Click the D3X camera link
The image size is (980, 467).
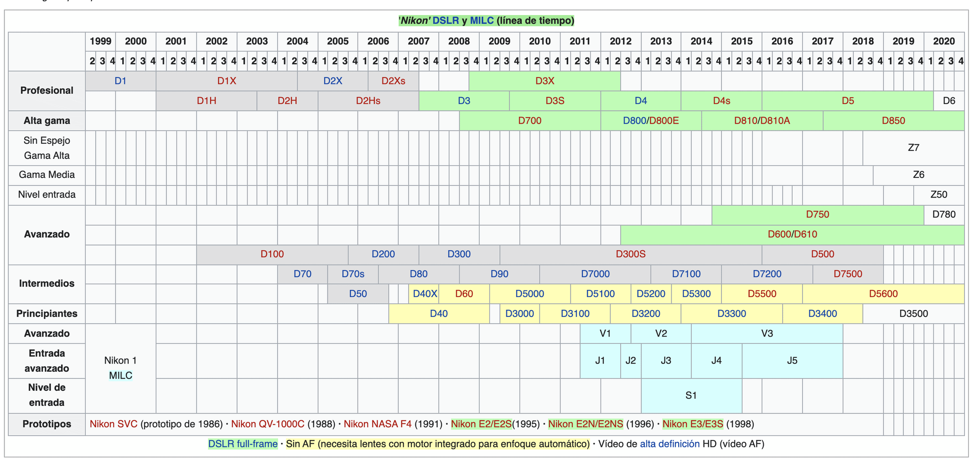point(544,81)
